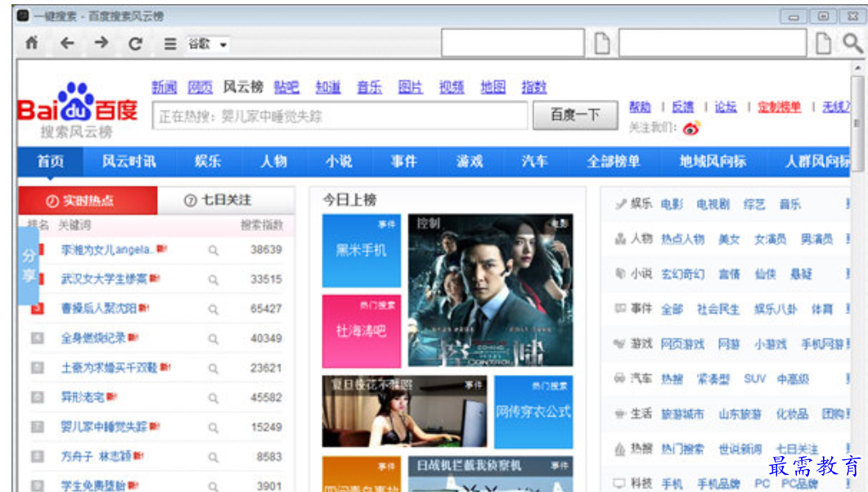Open the 电视剧 category link
Image resolution: width=868 pixels, height=492 pixels.
click(713, 205)
